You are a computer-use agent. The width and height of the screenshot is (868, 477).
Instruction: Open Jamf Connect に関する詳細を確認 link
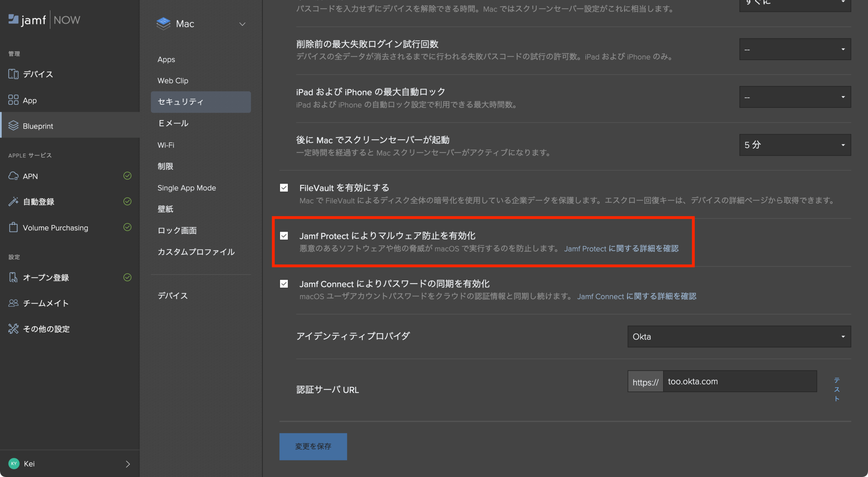pyautogui.click(x=637, y=297)
